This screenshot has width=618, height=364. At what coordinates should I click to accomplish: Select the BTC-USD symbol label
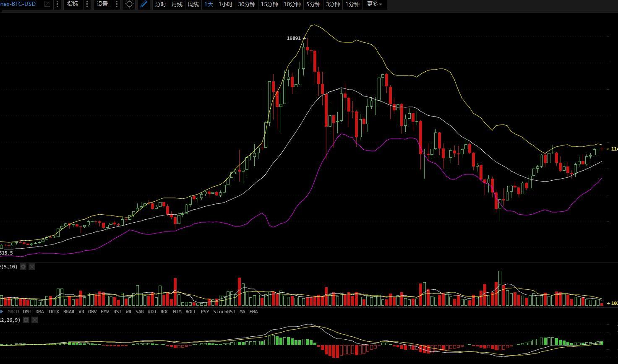18,4
